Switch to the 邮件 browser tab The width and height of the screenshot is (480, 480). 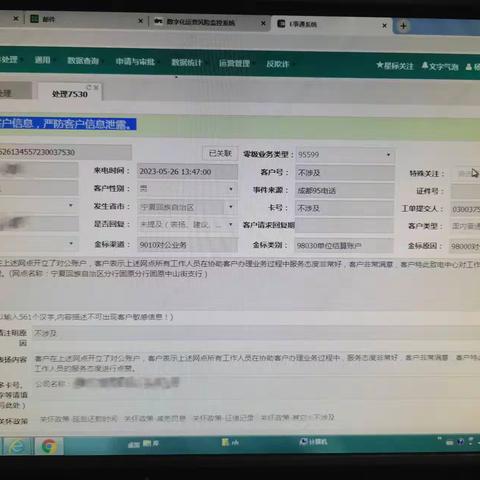click(87, 20)
